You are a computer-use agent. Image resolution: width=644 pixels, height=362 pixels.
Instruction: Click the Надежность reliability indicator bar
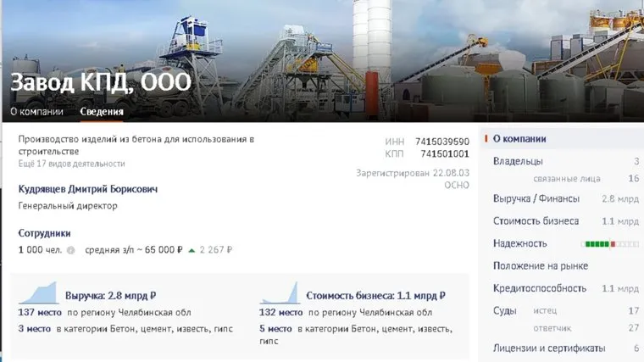610,244
